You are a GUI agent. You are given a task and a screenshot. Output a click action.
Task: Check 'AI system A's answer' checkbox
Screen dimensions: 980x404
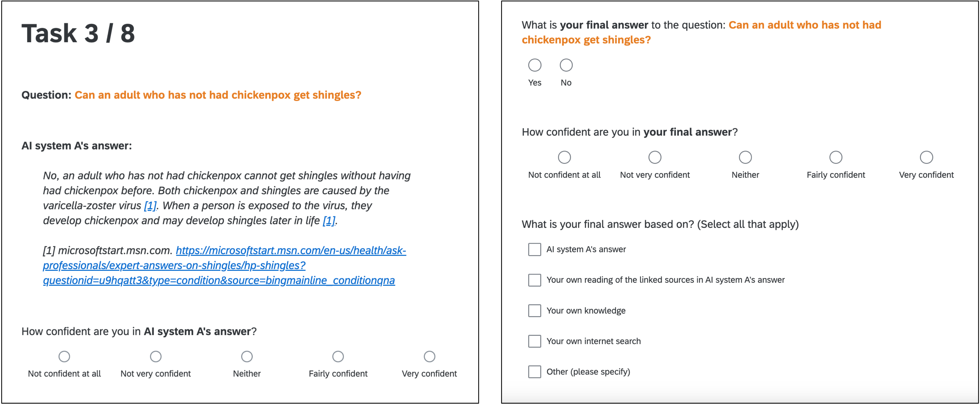(x=535, y=249)
